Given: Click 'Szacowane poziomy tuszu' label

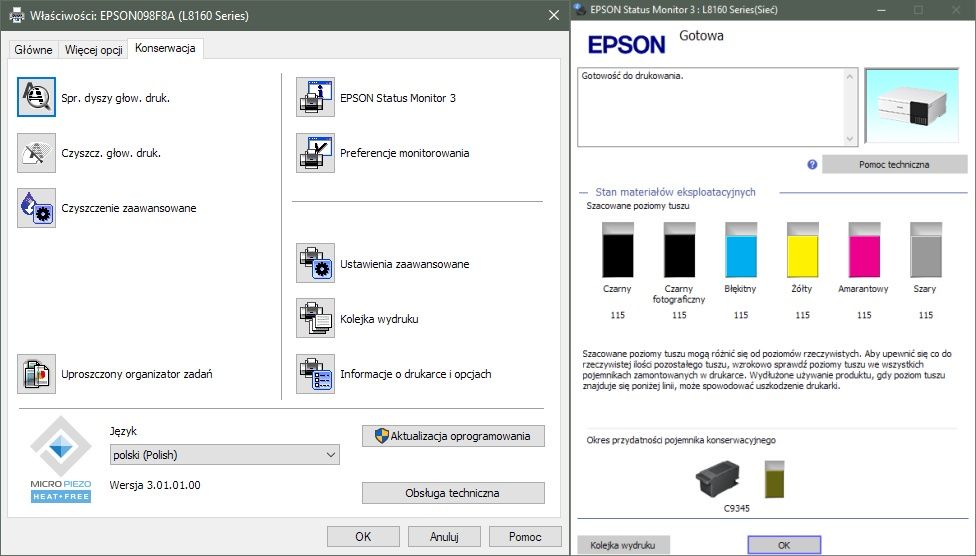Looking at the screenshot, I should [638, 205].
